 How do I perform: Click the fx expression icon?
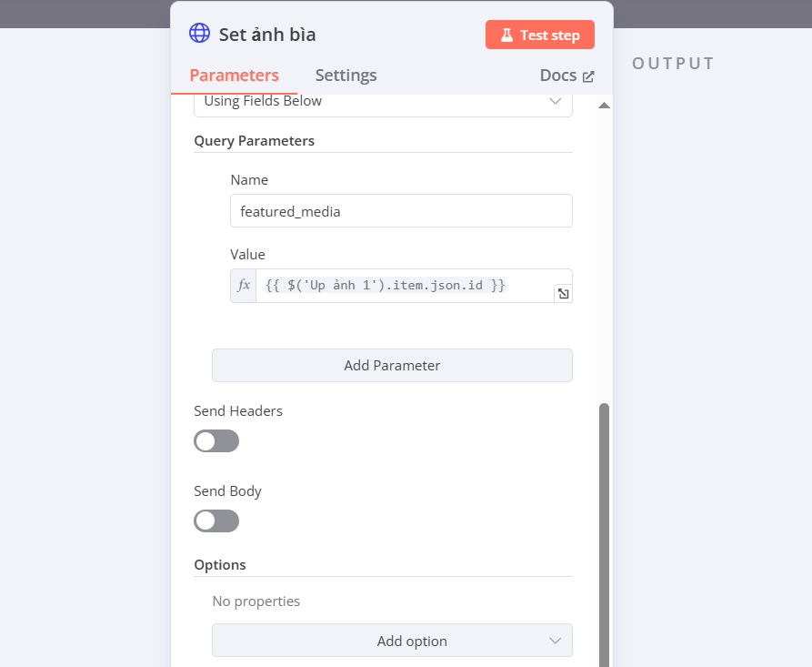(x=244, y=286)
